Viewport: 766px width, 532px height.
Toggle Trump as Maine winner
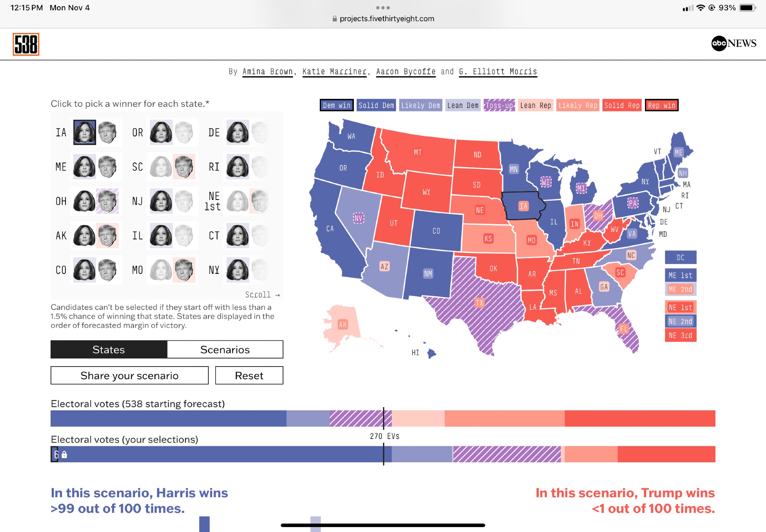[x=107, y=167]
